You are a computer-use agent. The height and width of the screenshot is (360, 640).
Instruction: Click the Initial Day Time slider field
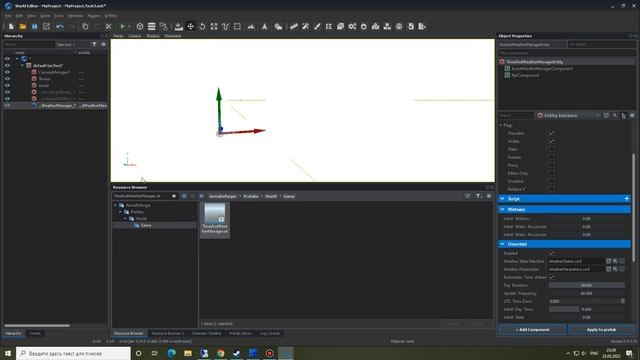[x=587, y=309]
